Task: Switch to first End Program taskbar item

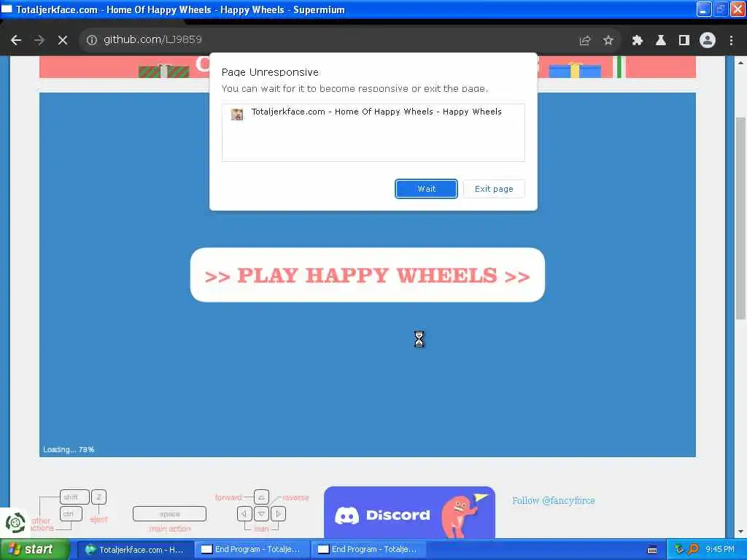Action: point(252,550)
